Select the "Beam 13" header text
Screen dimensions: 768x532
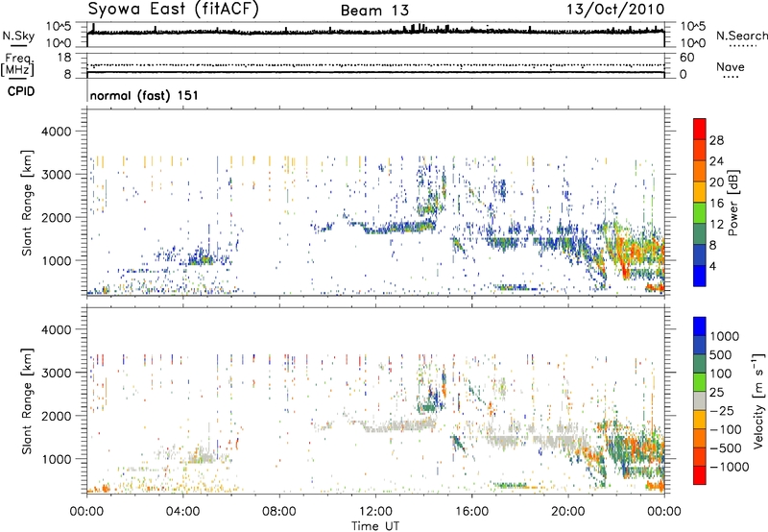pyautogui.click(x=374, y=11)
